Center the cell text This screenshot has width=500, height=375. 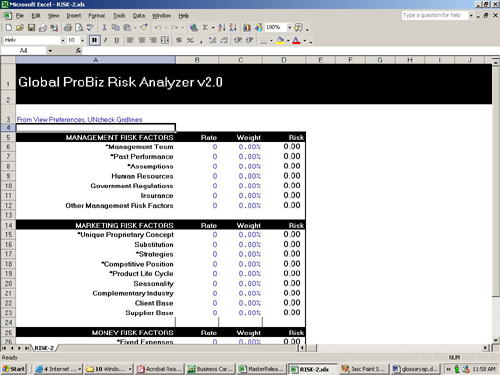tap(142, 41)
